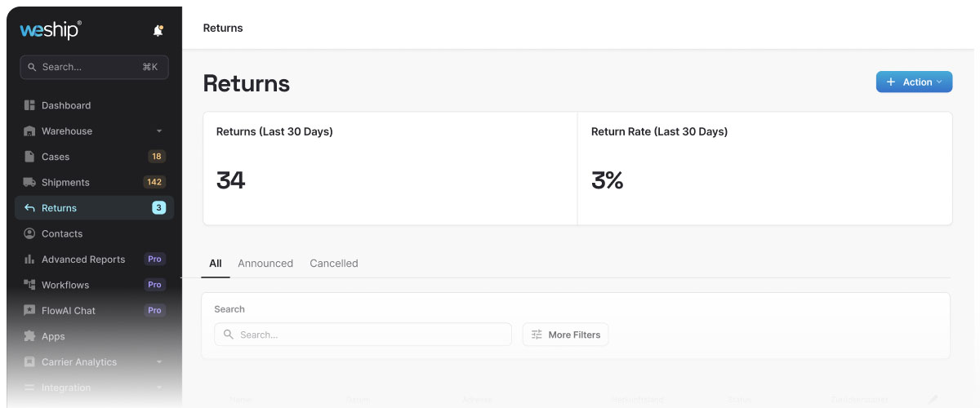This screenshot has width=980, height=408.
Task: Open the Action dropdown button
Action: point(914,82)
